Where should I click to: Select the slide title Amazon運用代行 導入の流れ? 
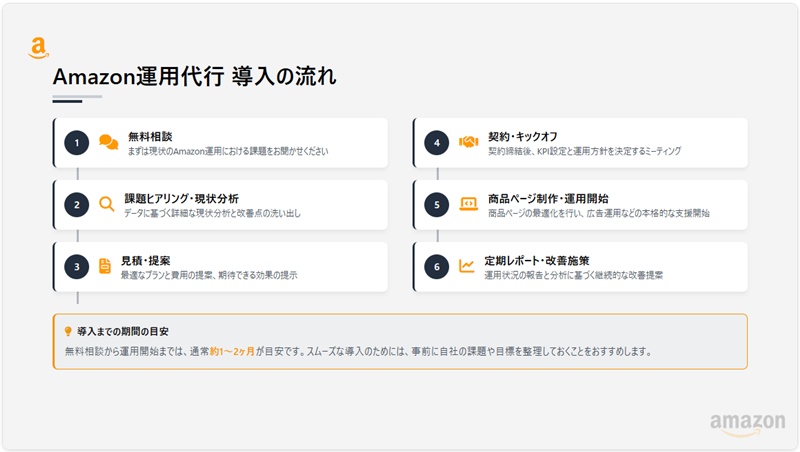point(194,77)
